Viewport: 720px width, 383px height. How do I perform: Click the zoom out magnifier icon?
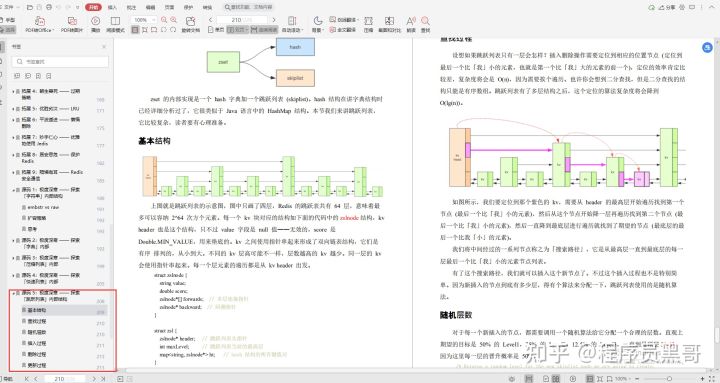[x=164, y=20]
